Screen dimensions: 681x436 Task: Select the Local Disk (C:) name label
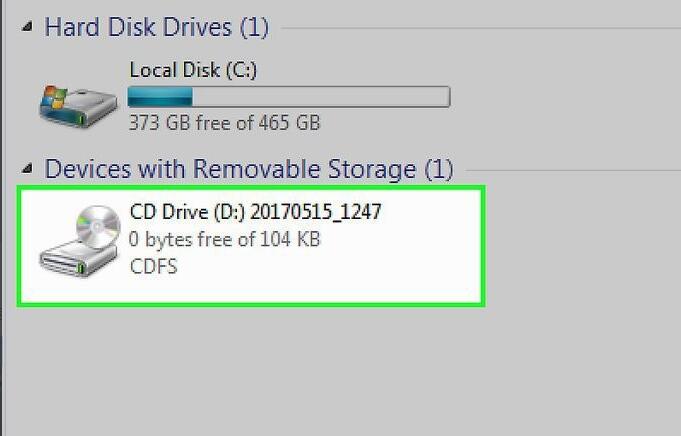tap(193, 70)
